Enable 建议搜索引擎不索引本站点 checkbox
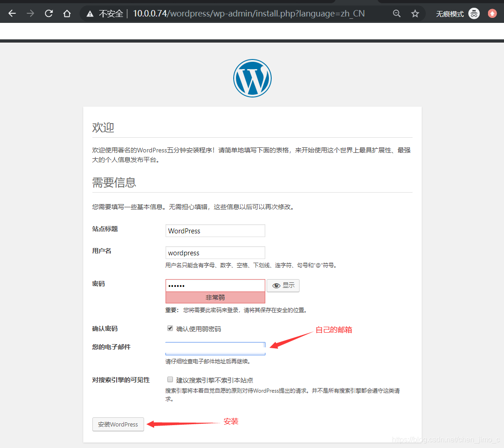504x448 pixels. tap(170, 379)
